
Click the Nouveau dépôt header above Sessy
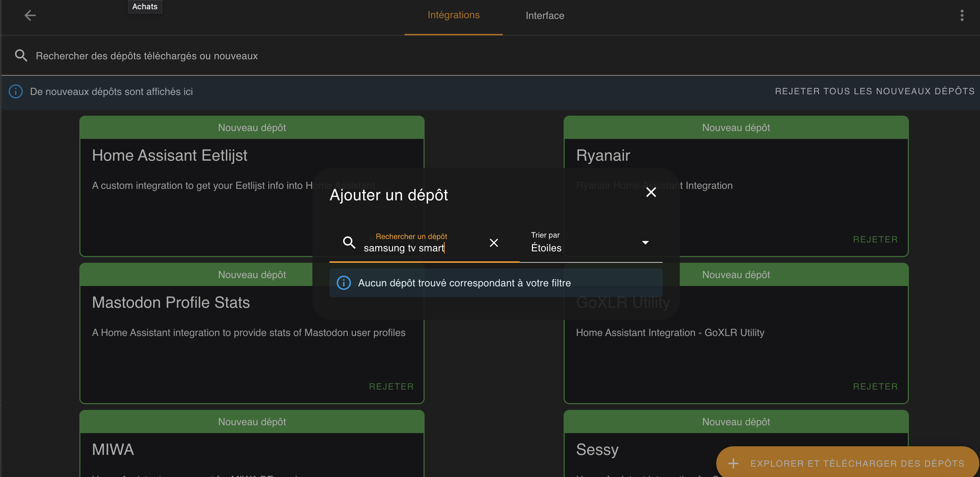(736, 422)
